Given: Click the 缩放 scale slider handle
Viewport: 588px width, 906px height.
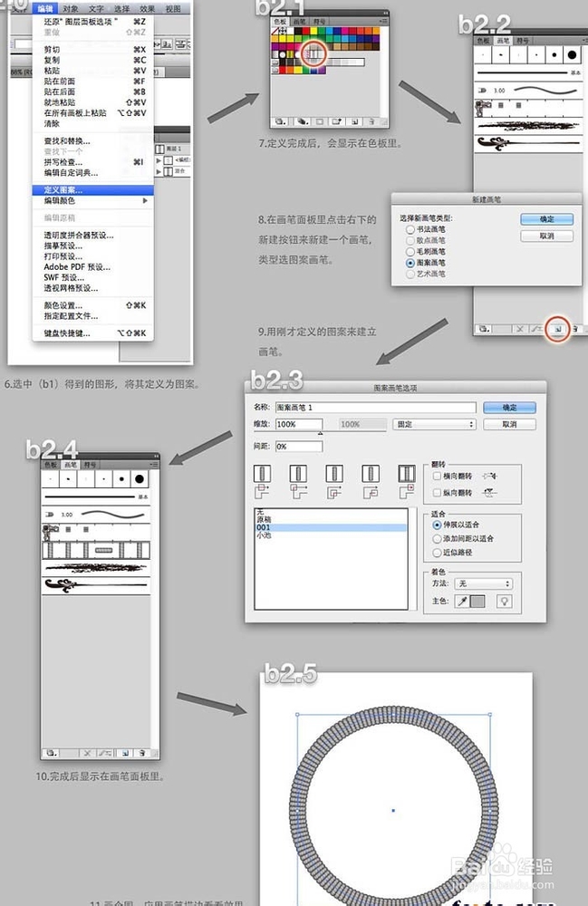Looking at the screenshot, I should 320,433.
